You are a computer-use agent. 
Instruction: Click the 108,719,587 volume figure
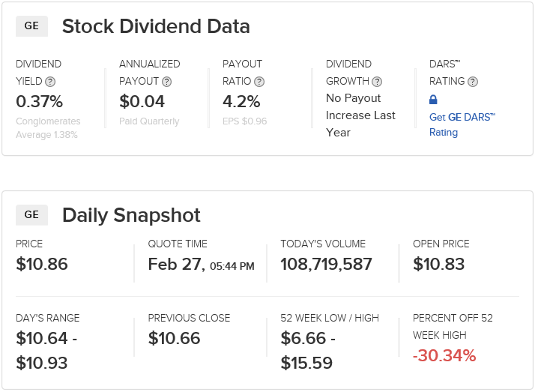point(326,264)
